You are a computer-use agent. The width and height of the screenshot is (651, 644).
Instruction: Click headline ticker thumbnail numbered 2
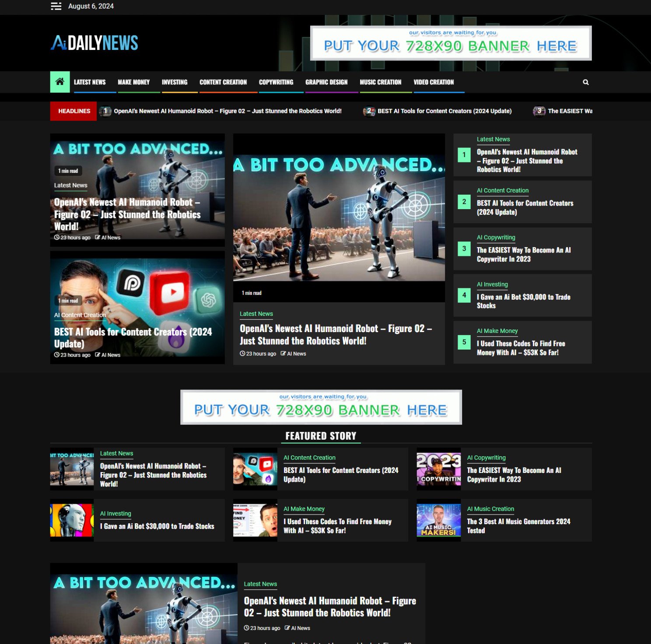click(369, 111)
